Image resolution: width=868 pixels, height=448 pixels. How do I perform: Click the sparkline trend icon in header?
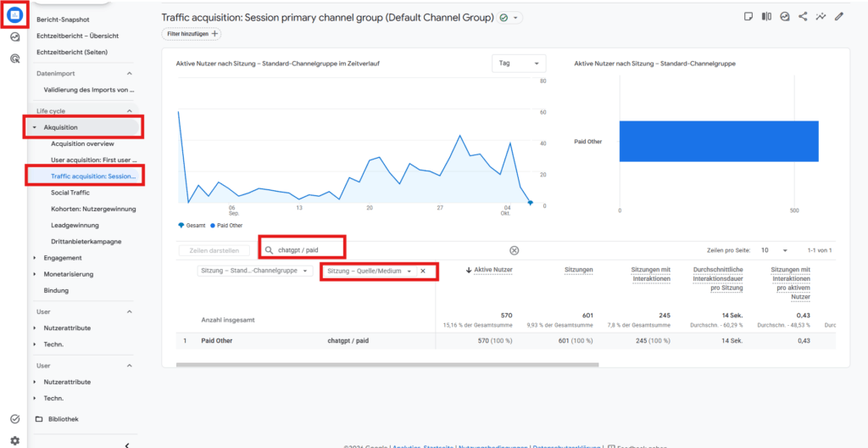[821, 17]
